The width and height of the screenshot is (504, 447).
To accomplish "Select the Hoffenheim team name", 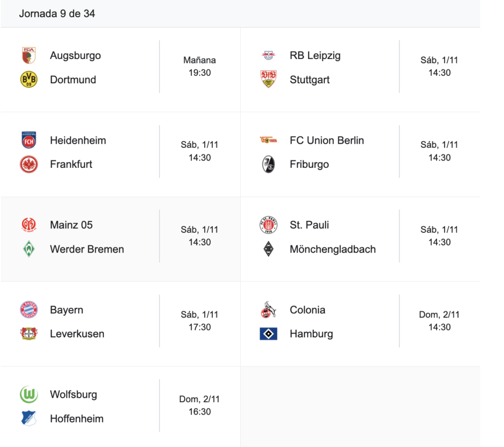I will (77, 419).
